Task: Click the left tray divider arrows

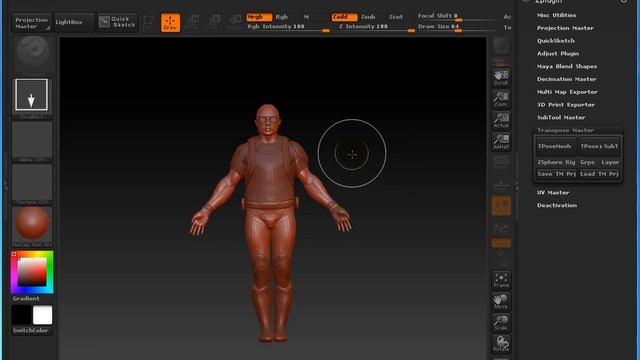Action: tap(6, 186)
